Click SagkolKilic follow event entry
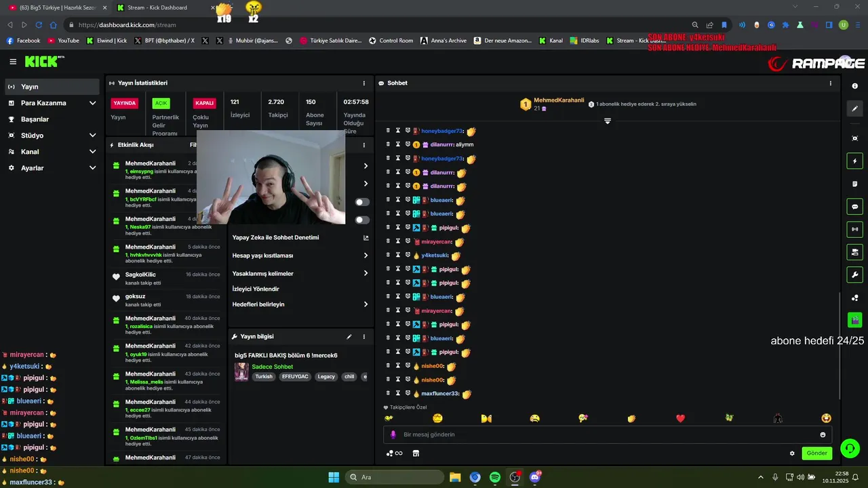 pyautogui.click(x=166, y=279)
